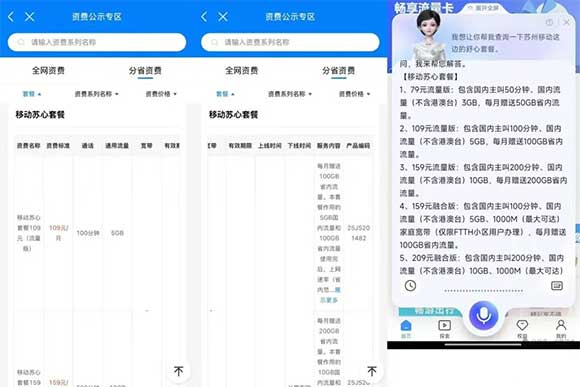Open the 资费价格 dropdown in middle screen
The width and height of the screenshot is (580, 387).
[x=354, y=94]
